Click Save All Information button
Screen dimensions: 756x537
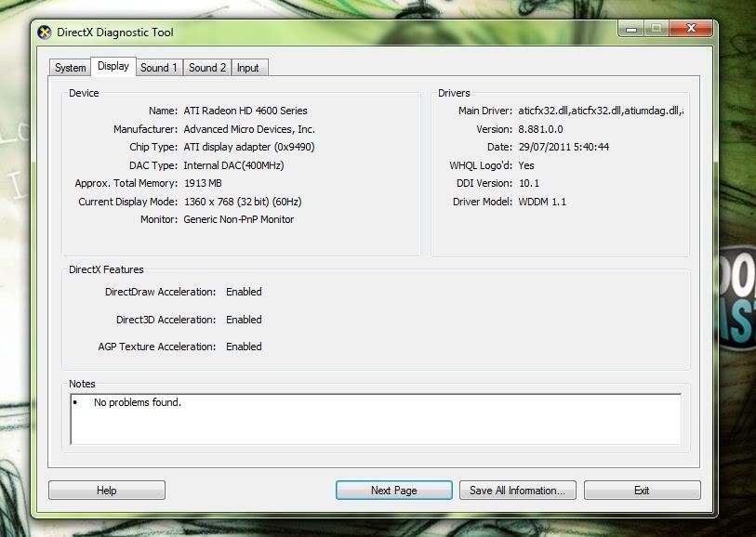point(517,491)
